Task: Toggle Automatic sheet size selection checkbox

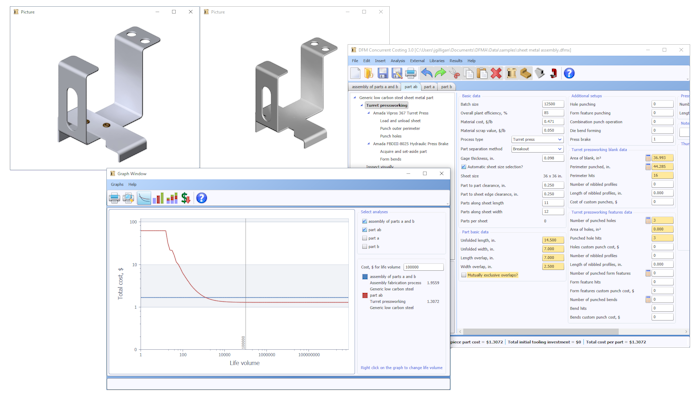Action: pyautogui.click(x=463, y=167)
